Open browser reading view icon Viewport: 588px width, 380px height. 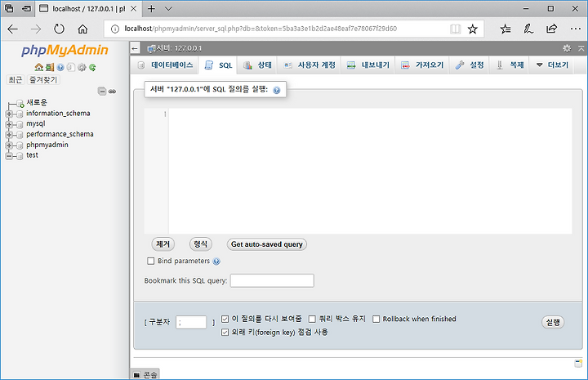455,29
